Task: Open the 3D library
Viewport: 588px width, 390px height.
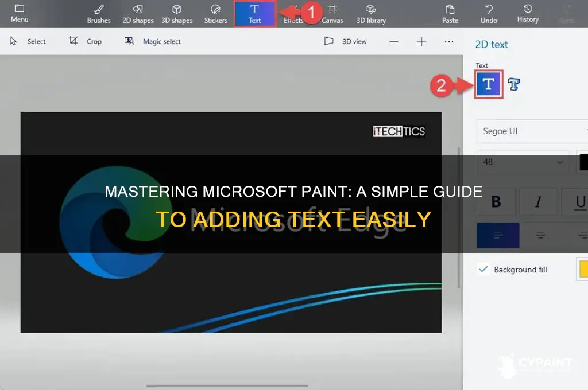Action: point(371,14)
